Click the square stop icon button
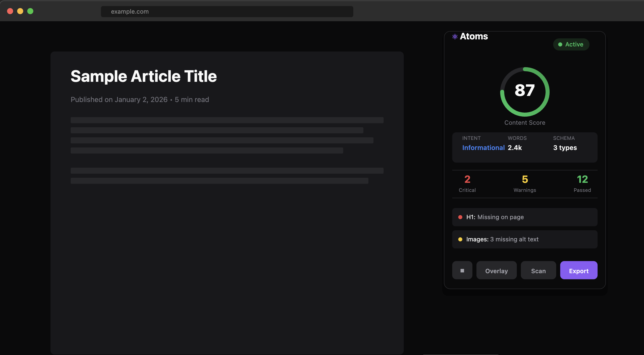This screenshot has width=644, height=355. pos(462,270)
